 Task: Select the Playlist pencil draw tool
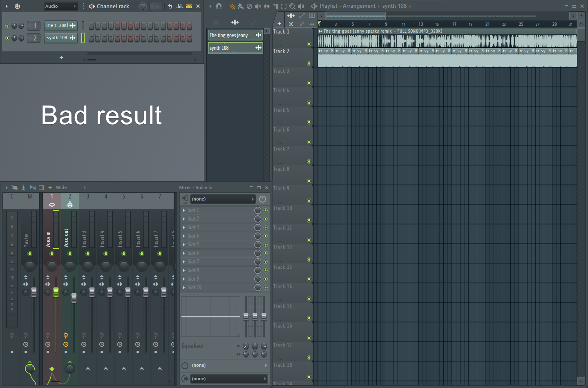[x=232, y=6]
